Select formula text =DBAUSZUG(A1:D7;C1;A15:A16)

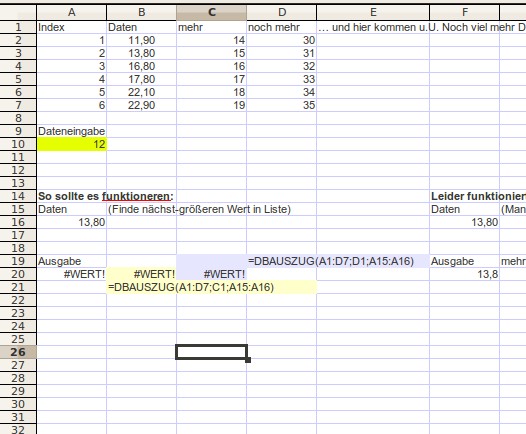[x=191, y=287]
